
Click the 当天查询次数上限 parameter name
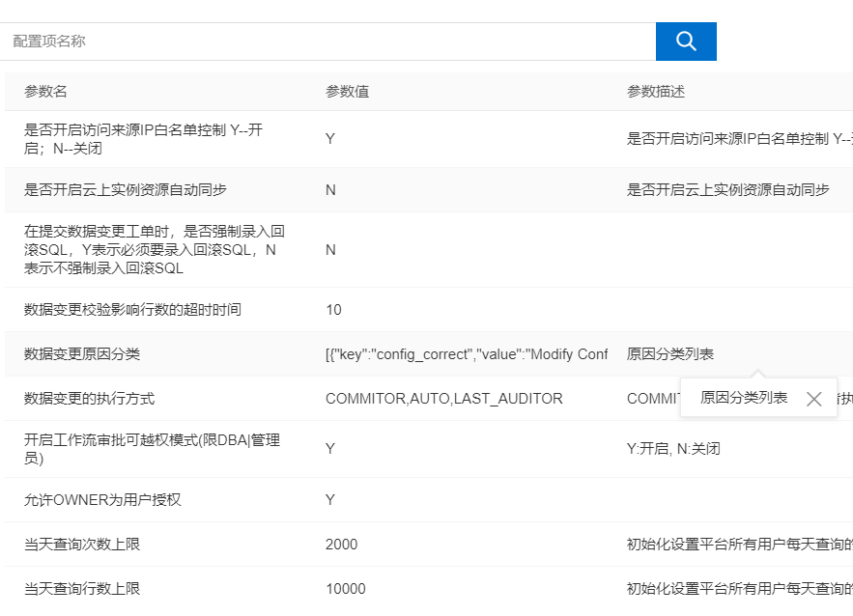point(82,545)
